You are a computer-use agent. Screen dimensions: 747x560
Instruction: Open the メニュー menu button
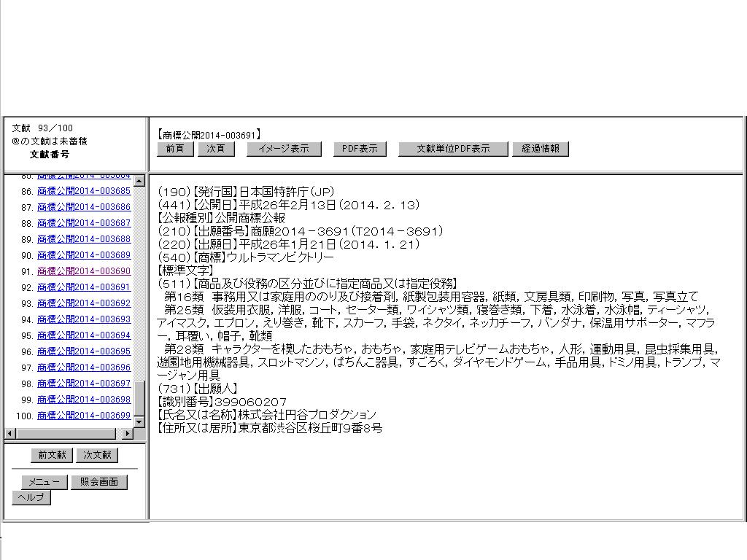click(44, 482)
